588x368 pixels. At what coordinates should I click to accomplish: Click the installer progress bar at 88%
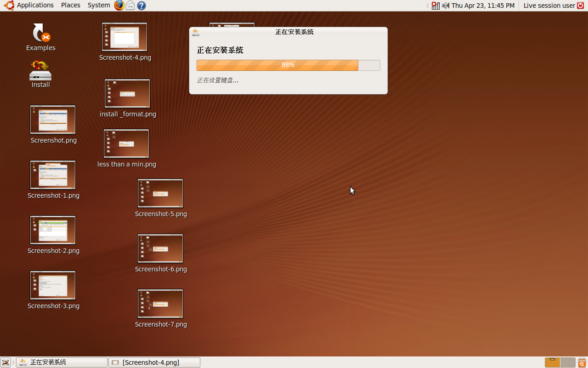288,65
